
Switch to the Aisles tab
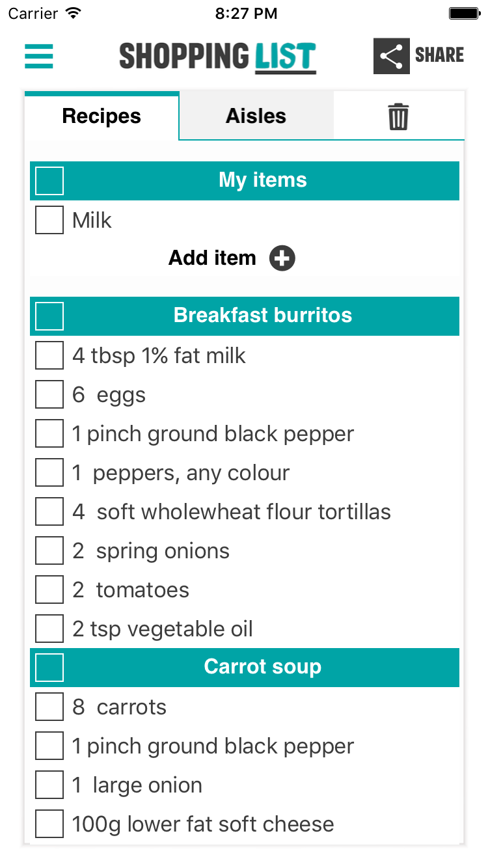[x=256, y=116]
